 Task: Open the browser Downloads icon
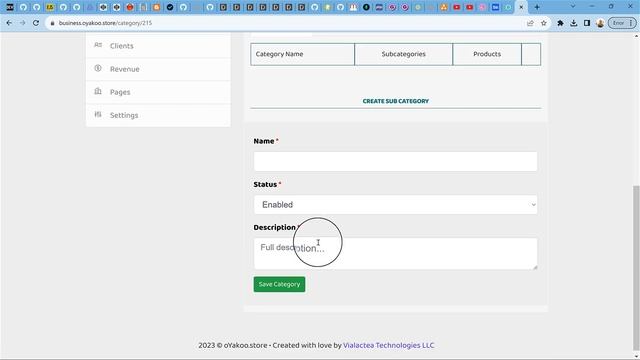click(573, 23)
